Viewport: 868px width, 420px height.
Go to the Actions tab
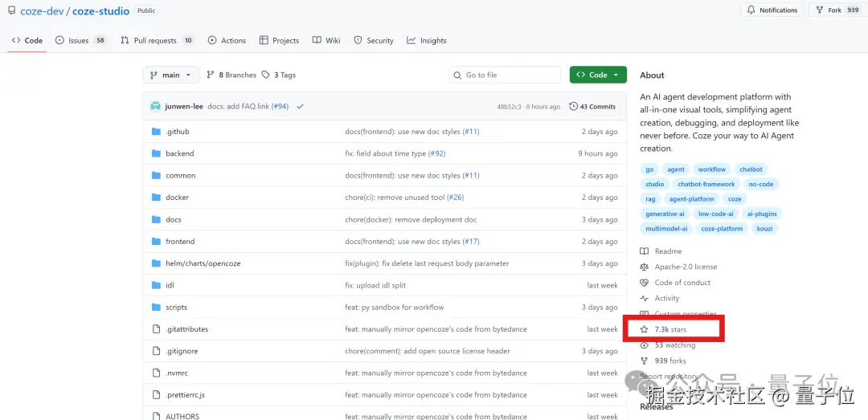227,40
